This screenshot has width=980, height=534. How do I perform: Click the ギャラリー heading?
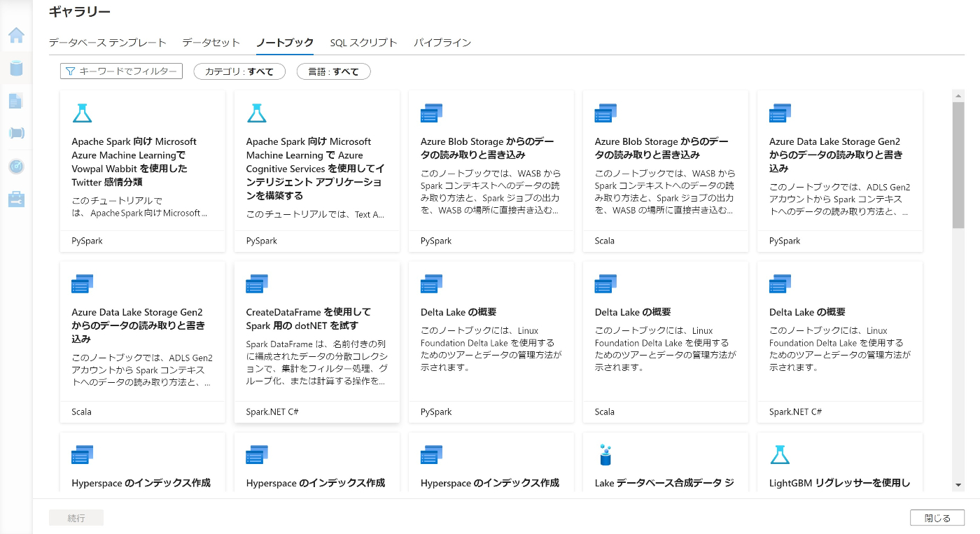(80, 12)
